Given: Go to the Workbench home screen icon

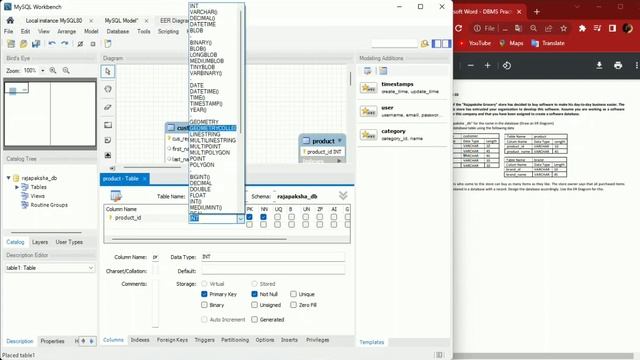Looking at the screenshot, I should coord(10,20).
